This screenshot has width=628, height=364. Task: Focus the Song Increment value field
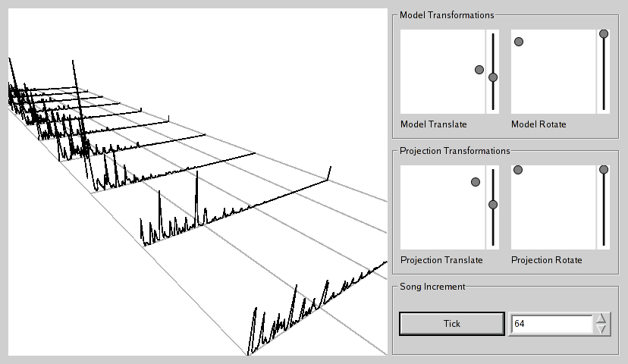tap(550, 324)
